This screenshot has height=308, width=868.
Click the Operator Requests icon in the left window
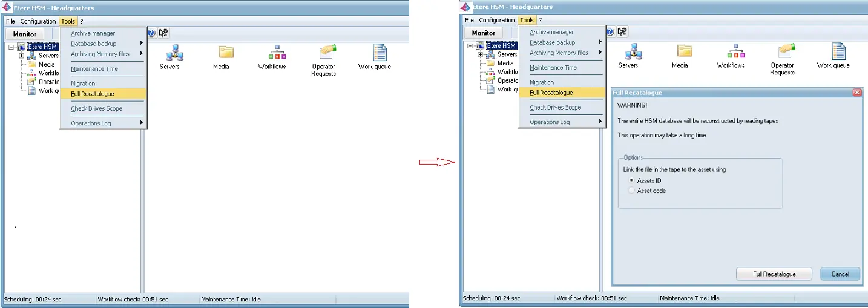(327, 52)
